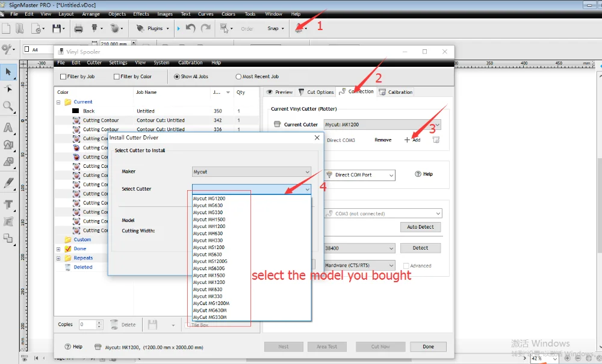Choose Mycut MK1200 from the cutter list
The width and height of the screenshot is (602, 364).
pyautogui.click(x=209, y=282)
